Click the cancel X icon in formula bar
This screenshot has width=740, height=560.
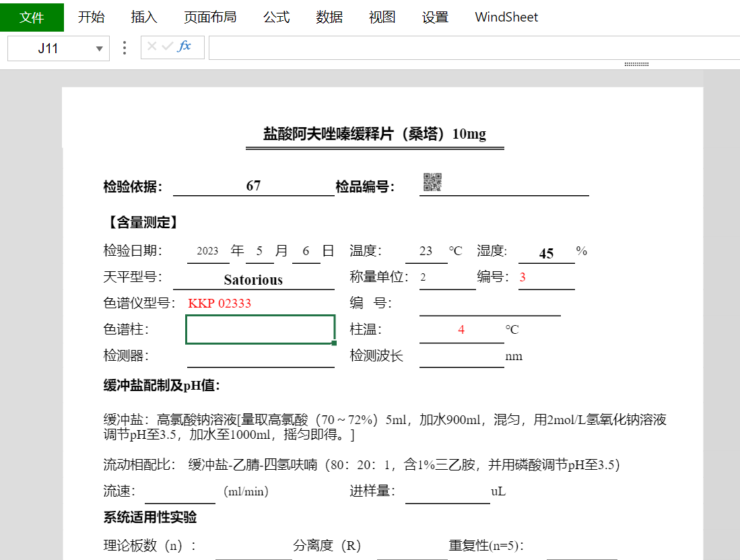coord(152,46)
